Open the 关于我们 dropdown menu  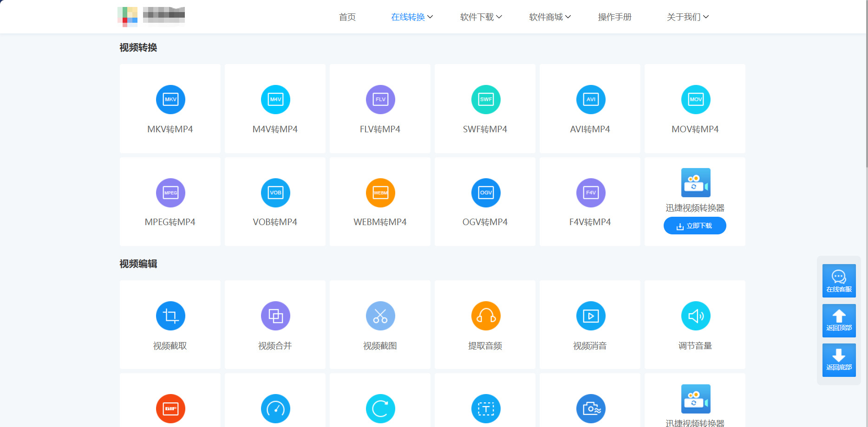pos(688,17)
